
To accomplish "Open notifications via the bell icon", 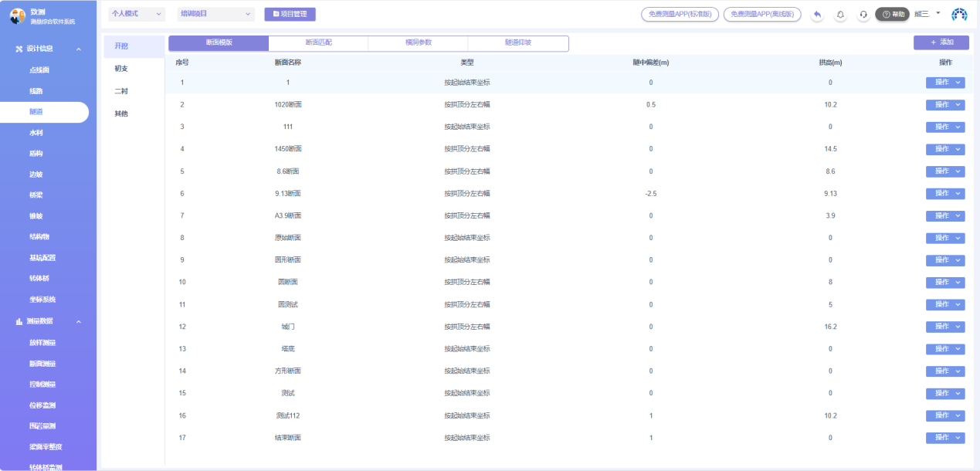I will pos(840,15).
